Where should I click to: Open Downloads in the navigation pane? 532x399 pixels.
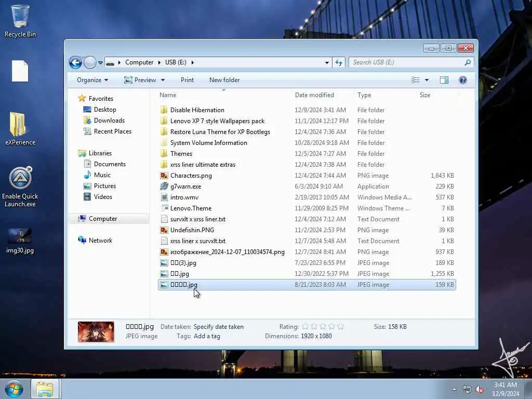[109, 121]
